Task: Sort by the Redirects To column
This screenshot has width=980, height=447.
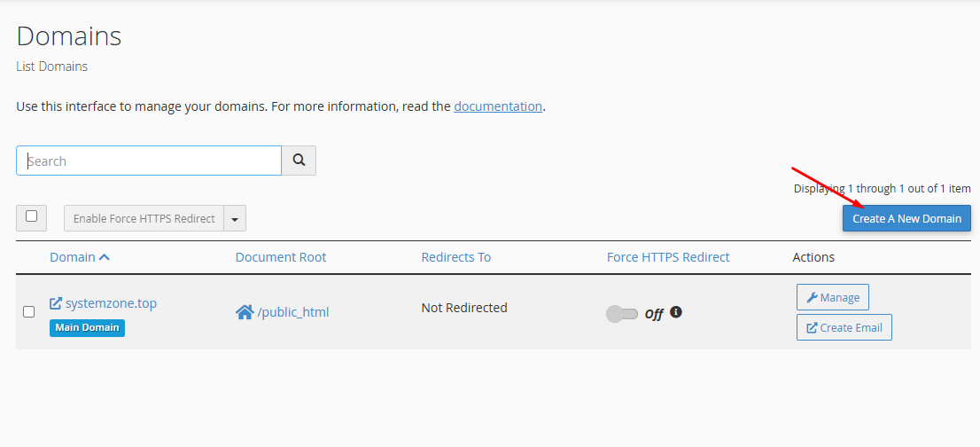Action: tap(455, 257)
